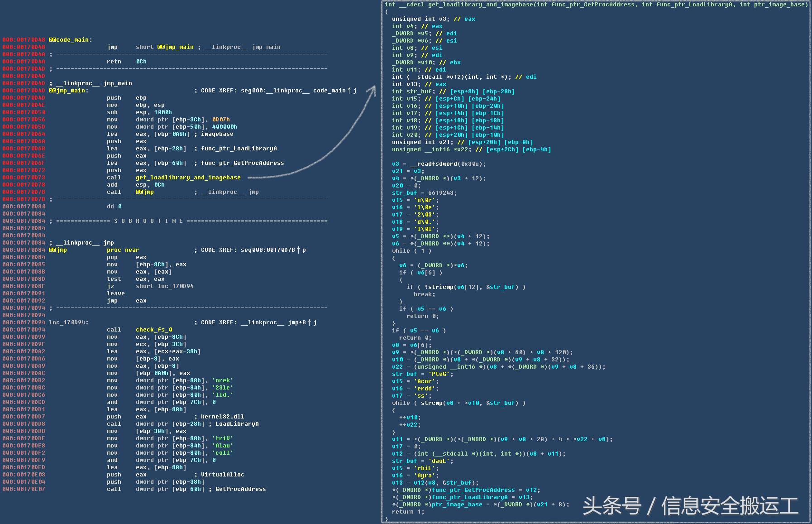Click the '; GetProcAddress' comment on the last line

(238, 489)
